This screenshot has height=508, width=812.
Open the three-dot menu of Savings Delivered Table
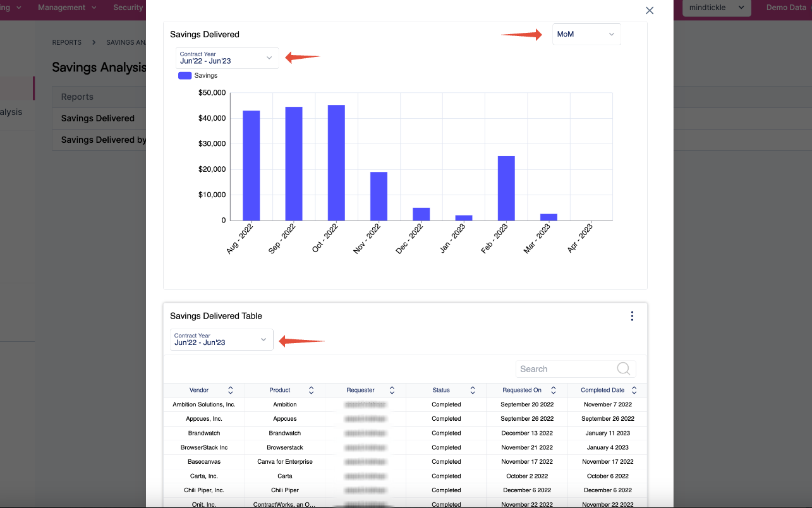(632, 316)
